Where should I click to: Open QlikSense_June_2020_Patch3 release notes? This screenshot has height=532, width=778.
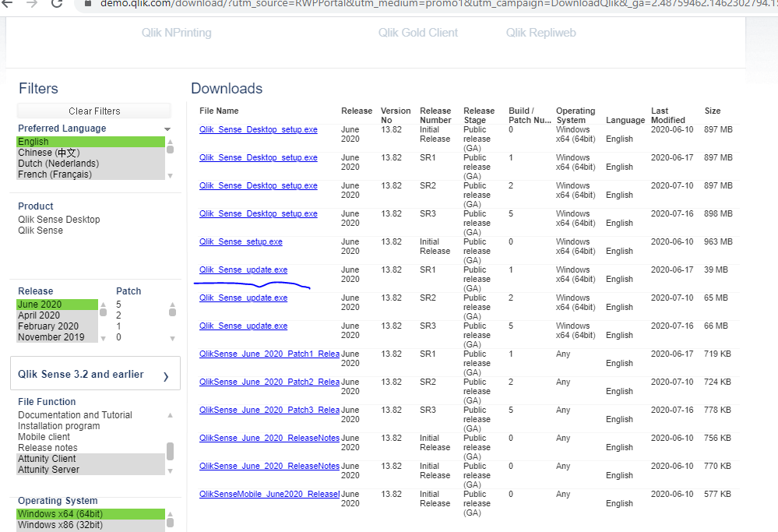pos(269,410)
